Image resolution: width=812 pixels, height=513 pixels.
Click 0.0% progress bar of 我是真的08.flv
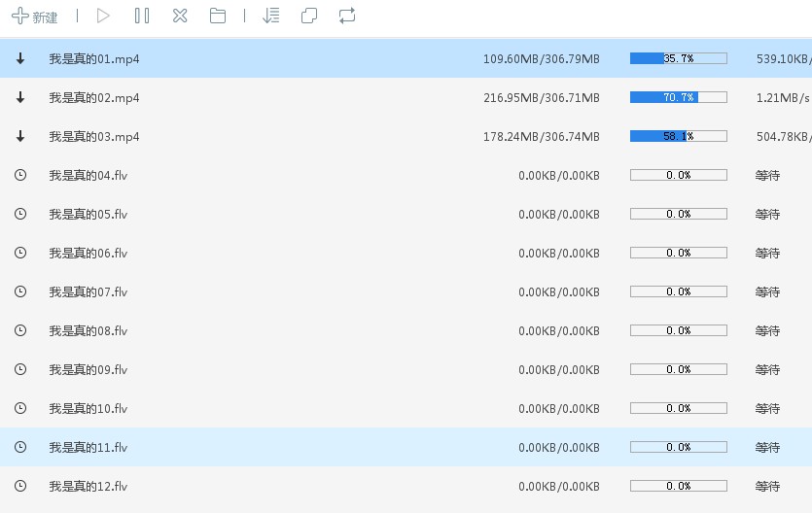[679, 330]
